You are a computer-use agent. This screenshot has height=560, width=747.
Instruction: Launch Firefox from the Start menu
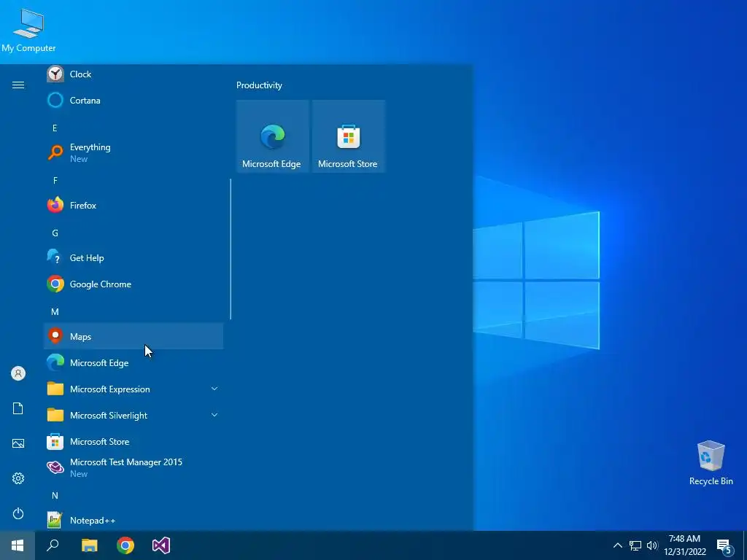[x=133, y=205]
